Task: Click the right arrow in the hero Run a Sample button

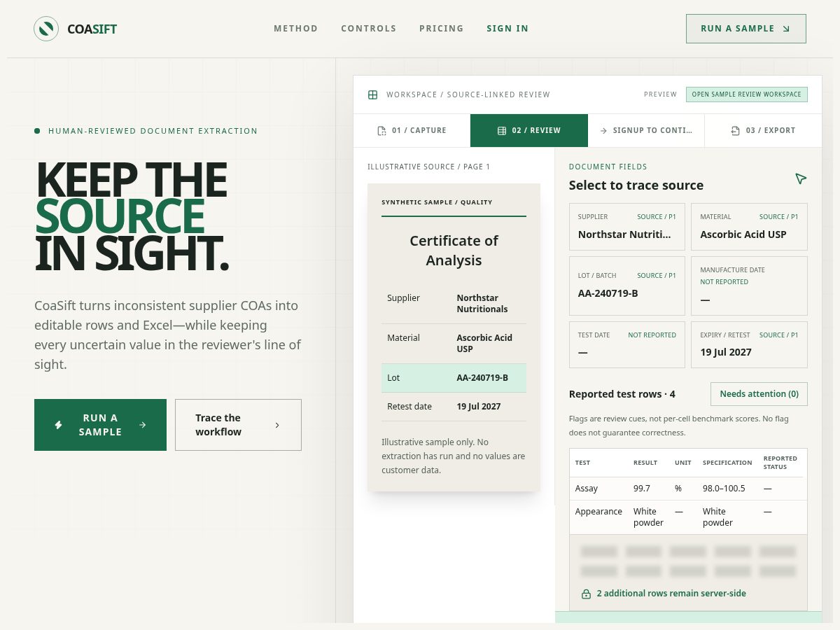Action: (143, 425)
